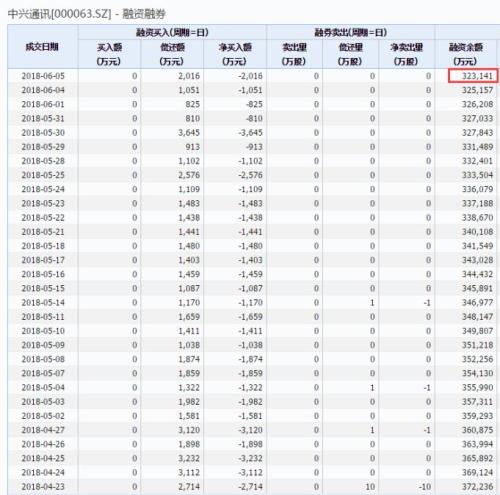Image resolution: width=500 pixels, height=495 pixels.
Task: Click net sell volume -10
Action: coord(425,487)
